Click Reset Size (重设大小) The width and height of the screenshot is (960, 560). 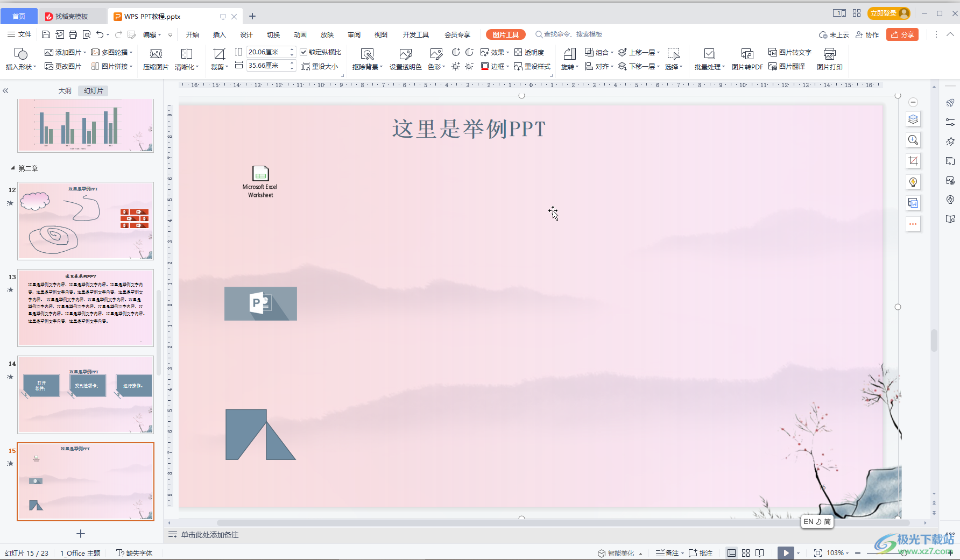(x=320, y=66)
